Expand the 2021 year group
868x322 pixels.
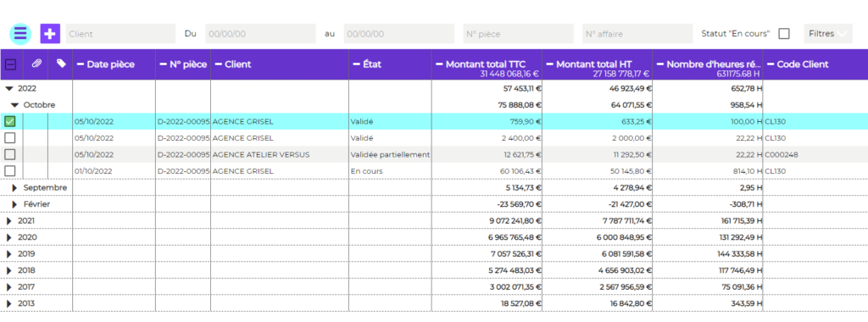coord(8,221)
